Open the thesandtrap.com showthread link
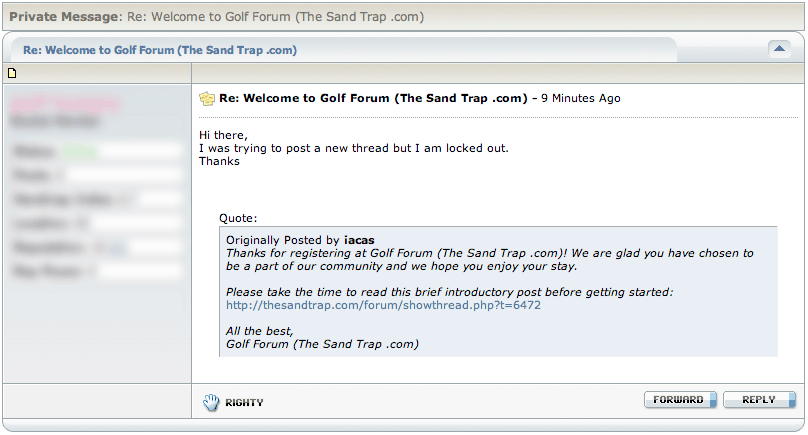This screenshot has height=435, width=808. 383,305
